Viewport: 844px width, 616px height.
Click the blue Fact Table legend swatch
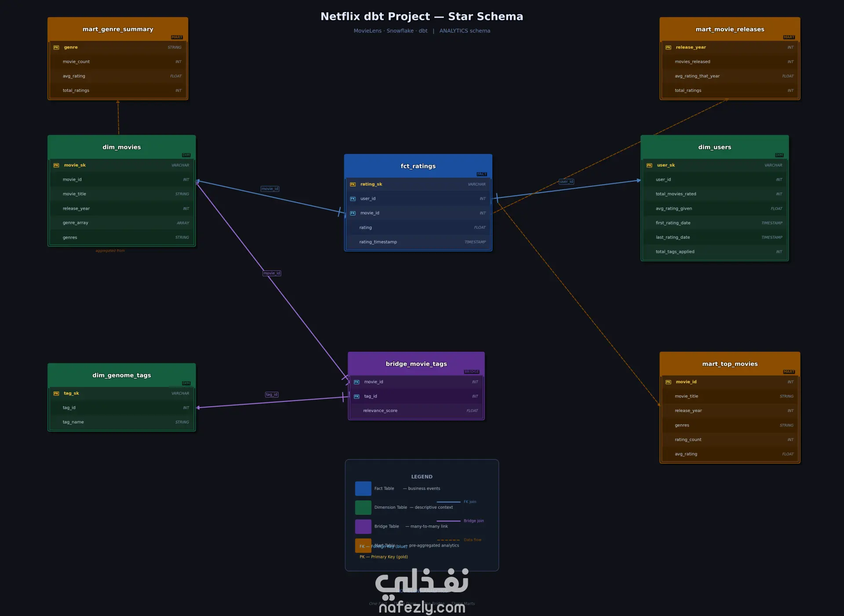click(x=363, y=488)
